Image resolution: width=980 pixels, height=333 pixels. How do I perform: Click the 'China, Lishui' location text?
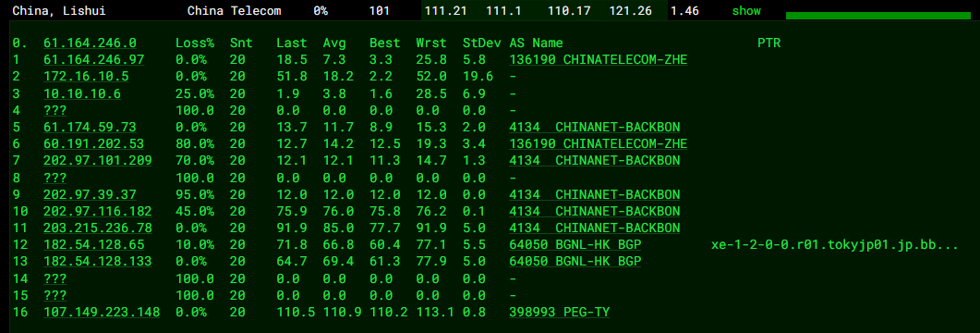(x=59, y=11)
